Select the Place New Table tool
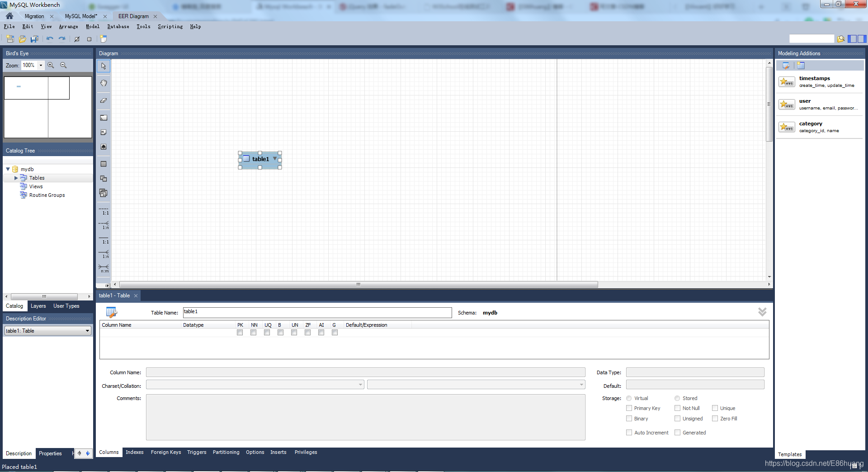The width and height of the screenshot is (868, 472). pyautogui.click(x=104, y=164)
